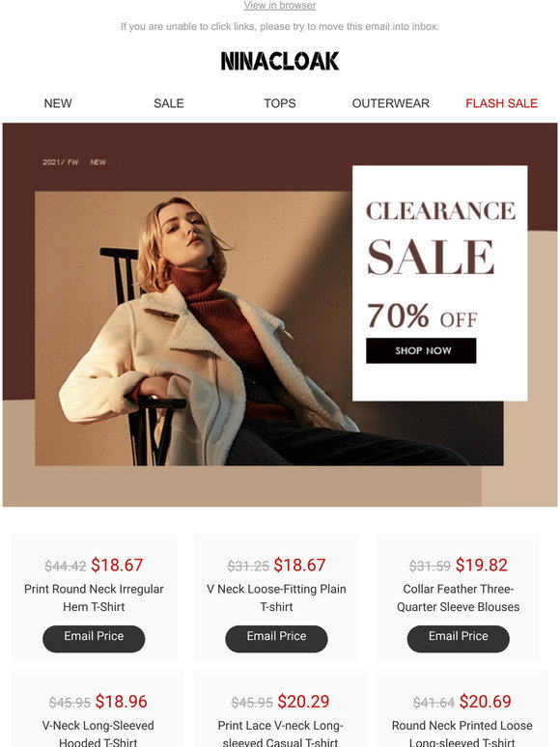
Task: Open Collar Feather Three-Quarter Sleeve Blouses title
Action: [458, 597]
